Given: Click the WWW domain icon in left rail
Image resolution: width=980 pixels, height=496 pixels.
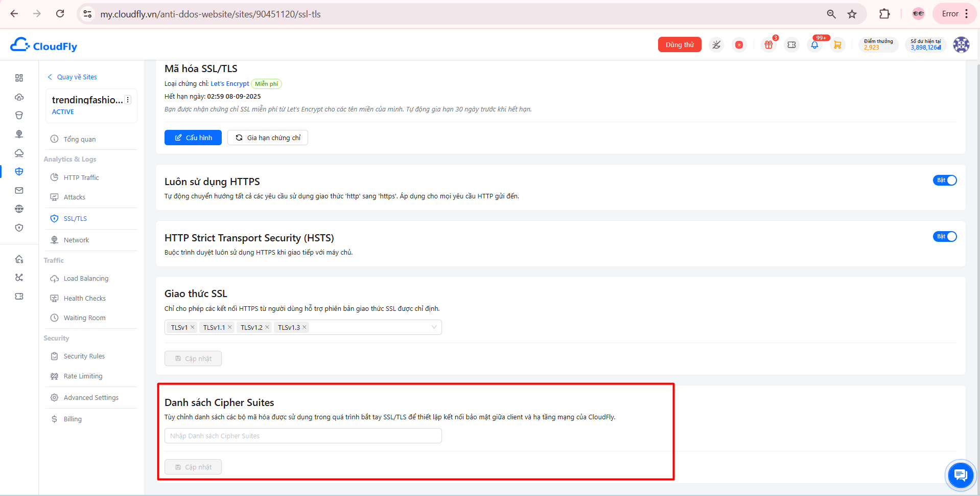Looking at the screenshot, I should point(19,209).
